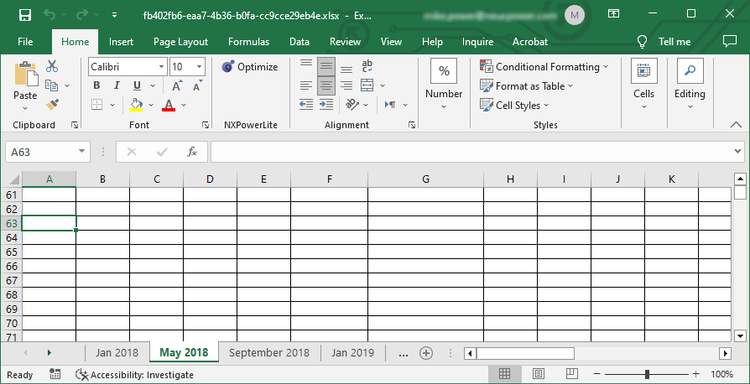
Task: Toggle Wrap Text
Action: click(x=367, y=66)
